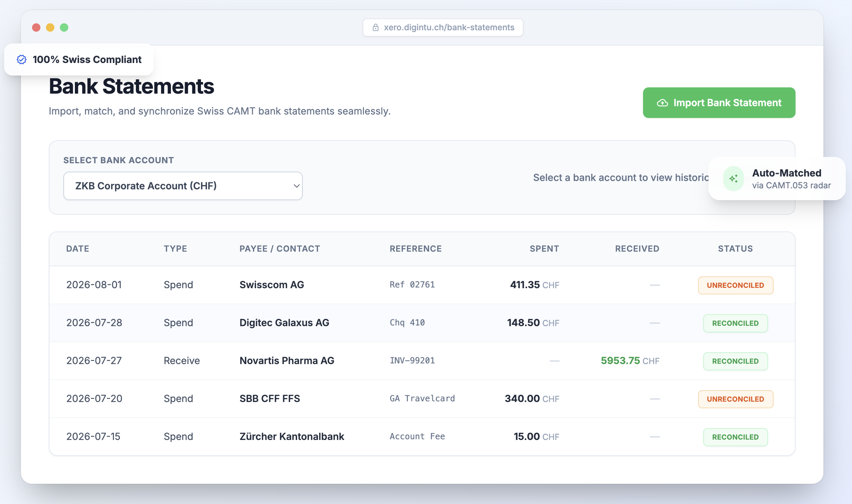Image resolution: width=852 pixels, height=504 pixels.
Task: Click the Import Bank Statement button
Action: tap(719, 103)
